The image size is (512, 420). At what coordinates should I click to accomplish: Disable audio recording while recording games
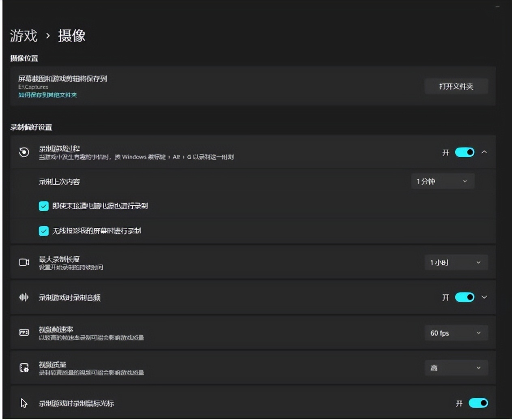pos(465,297)
